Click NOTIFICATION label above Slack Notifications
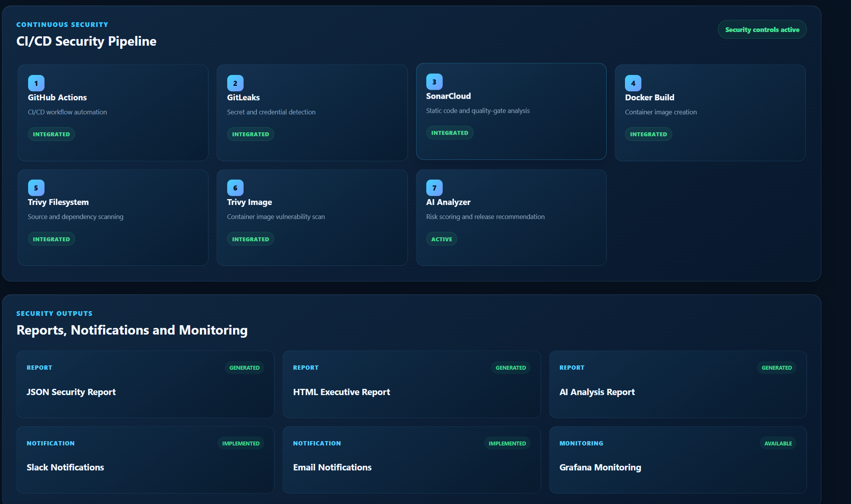Viewport: 851px width, 504px height. pos(51,443)
